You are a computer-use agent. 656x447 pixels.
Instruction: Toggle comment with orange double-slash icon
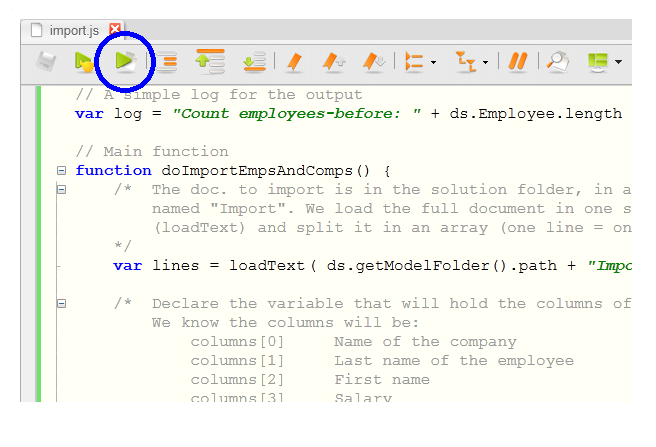tap(518, 62)
